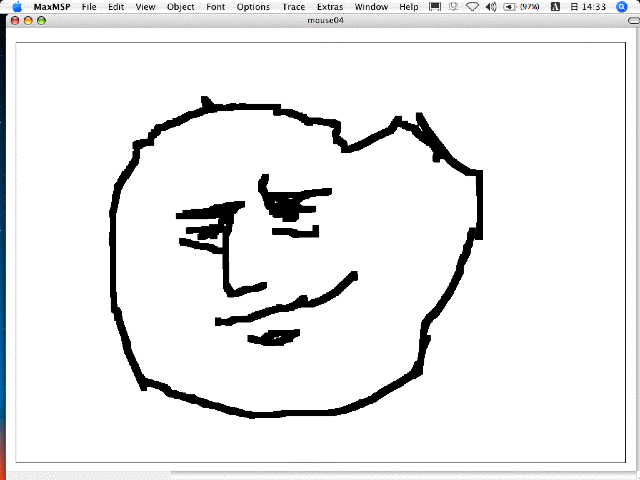Open the Options menu
Viewport: 640px width, 480px height.
253,7
